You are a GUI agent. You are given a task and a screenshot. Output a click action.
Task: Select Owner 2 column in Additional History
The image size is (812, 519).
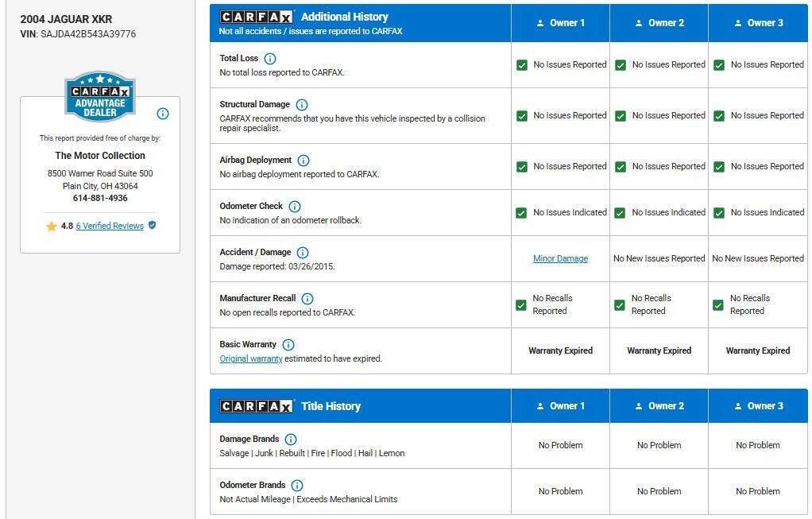pos(659,23)
